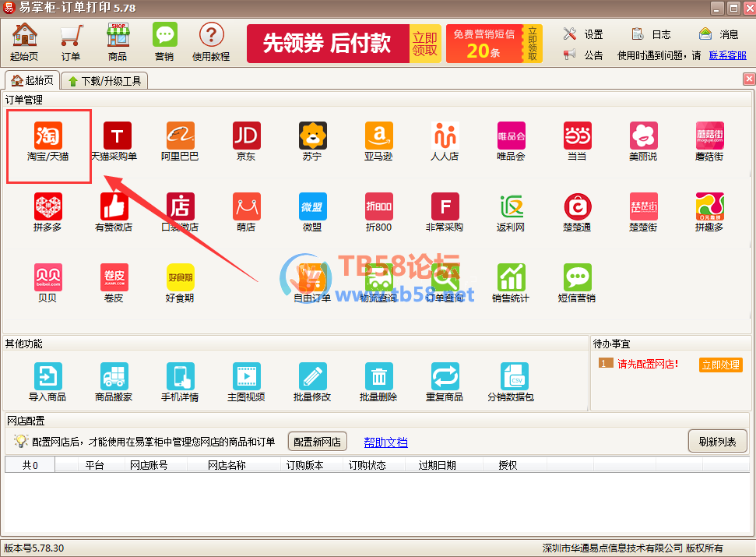Open the 楚楚街 platform
Viewport: 756px width, 557px height.
(x=643, y=212)
